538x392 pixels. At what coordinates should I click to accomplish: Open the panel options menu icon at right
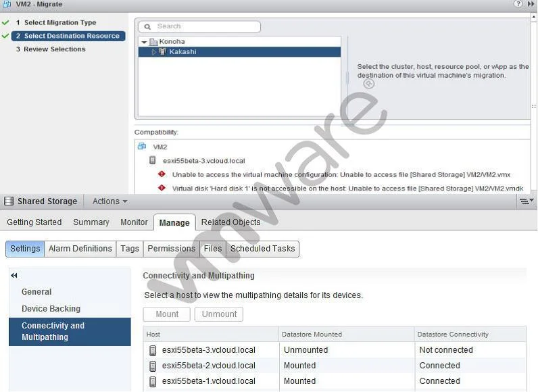tap(526, 201)
